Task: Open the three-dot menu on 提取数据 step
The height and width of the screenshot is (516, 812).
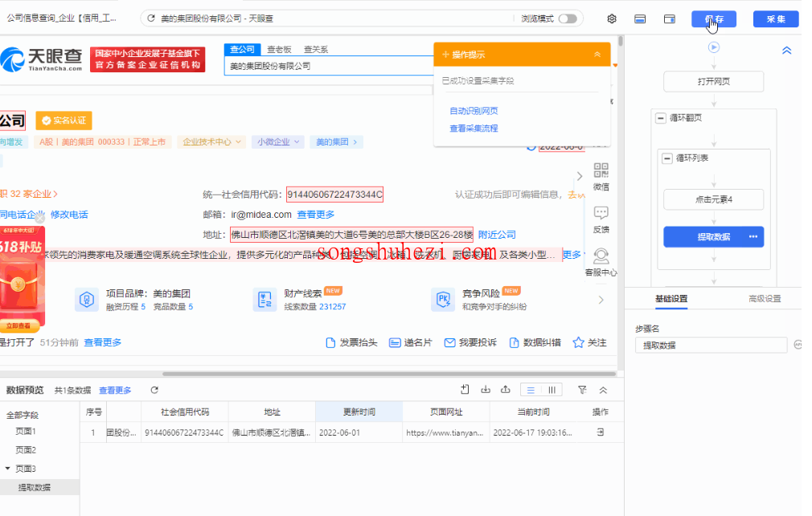Action: pyautogui.click(x=753, y=236)
